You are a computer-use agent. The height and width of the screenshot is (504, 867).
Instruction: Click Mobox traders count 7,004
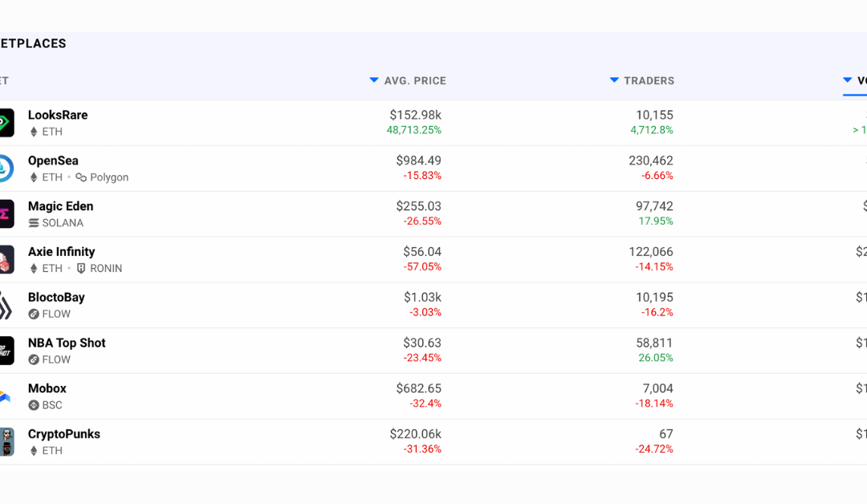coord(657,388)
